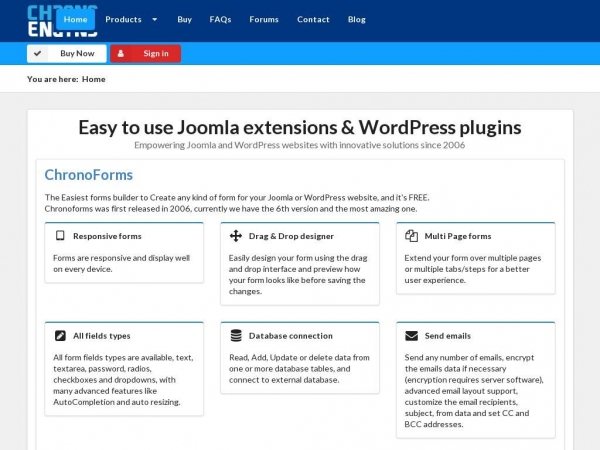Select the Database connection title

tap(291, 336)
